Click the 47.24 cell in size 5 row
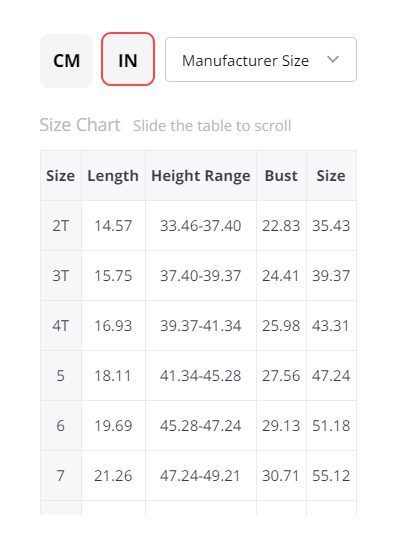This screenshot has height=539, width=408. click(x=331, y=375)
